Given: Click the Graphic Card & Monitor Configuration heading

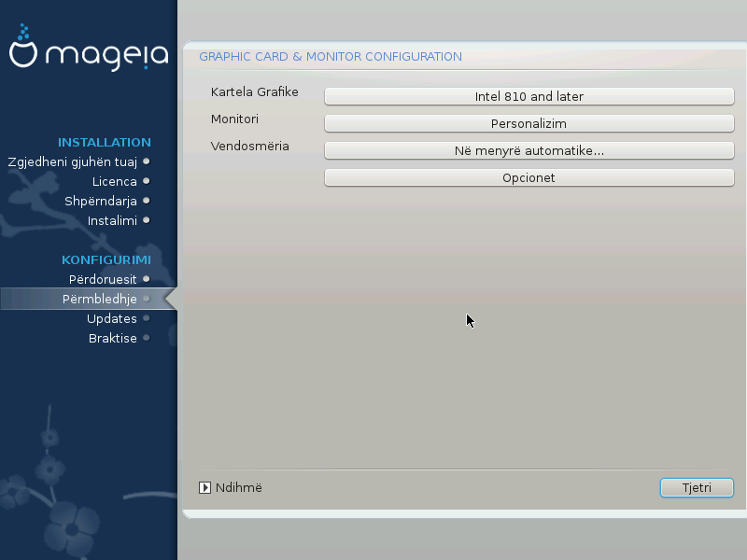Looking at the screenshot, I should 331,57.
